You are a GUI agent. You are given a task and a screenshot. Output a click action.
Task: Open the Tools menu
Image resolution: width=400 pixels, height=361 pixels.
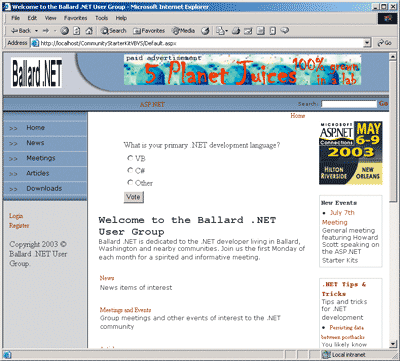[x=101, y=18]
